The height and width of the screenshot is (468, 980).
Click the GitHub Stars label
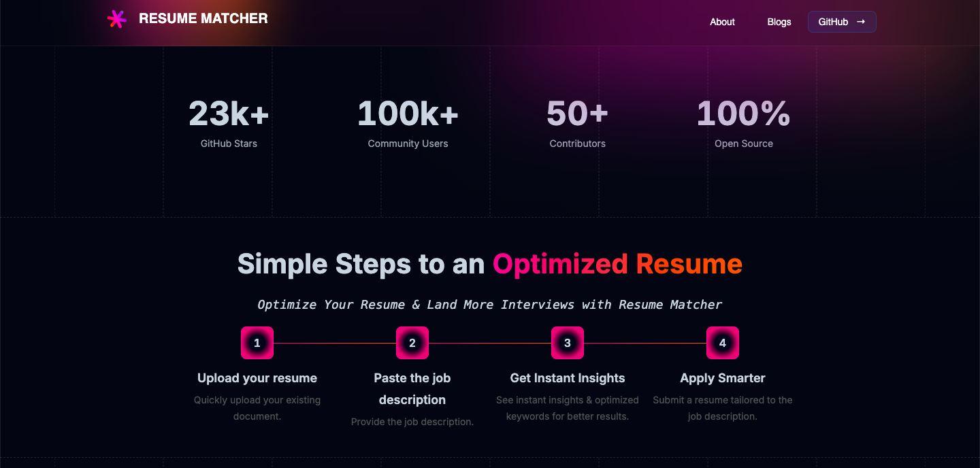coord(229,144)
